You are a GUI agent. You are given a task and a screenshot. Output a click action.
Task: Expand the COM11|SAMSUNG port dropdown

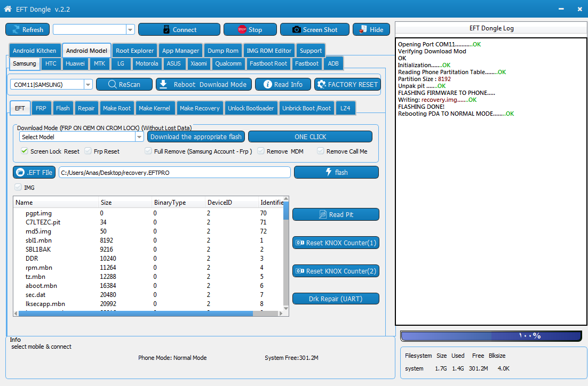tap(88, 85)
